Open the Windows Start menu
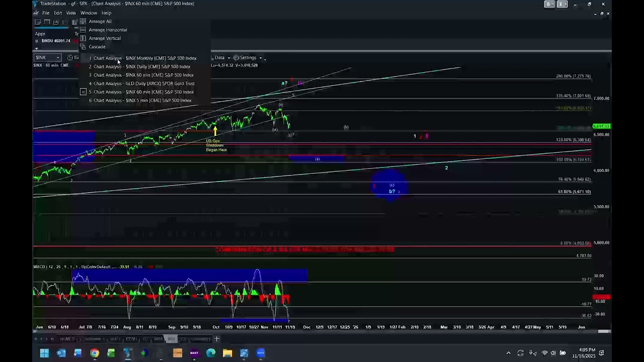This screenshot has width=644, height=362. click(44, 353)
